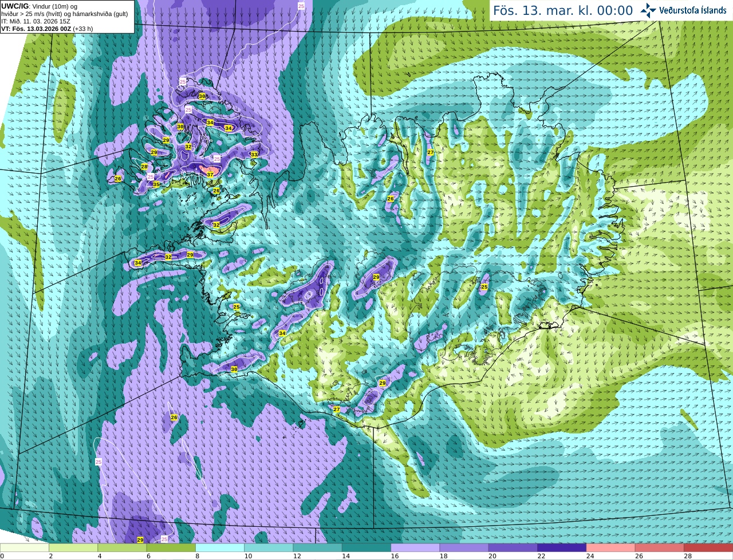Click the scale label '16'
Viewport: 733px width, 560px height.
click(x=394, y=556)
